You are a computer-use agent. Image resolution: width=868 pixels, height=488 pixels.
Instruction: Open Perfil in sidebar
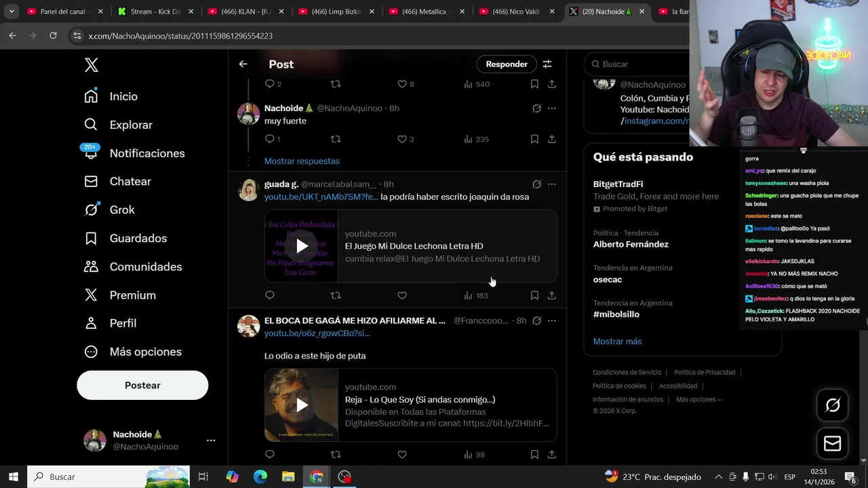pyautogui.click(x=111, y=323)
